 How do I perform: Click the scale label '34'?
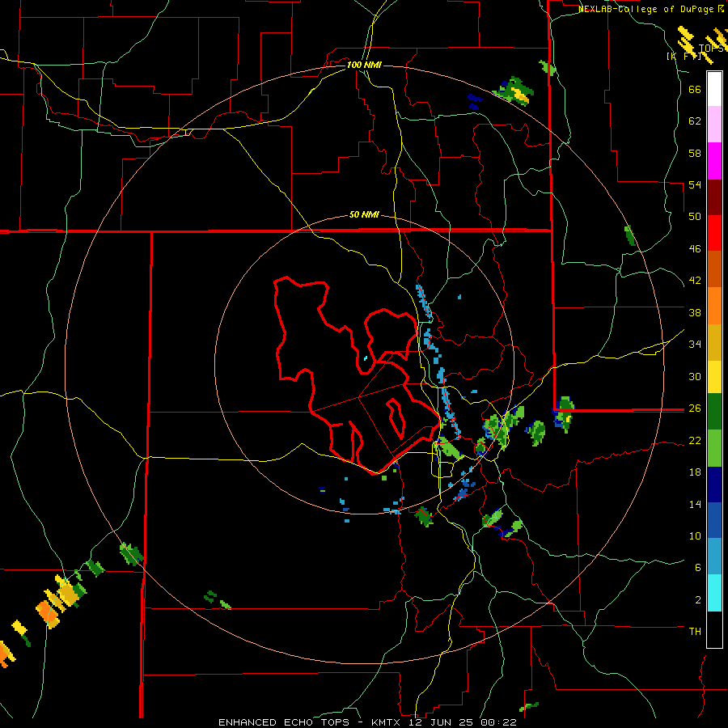695,345
